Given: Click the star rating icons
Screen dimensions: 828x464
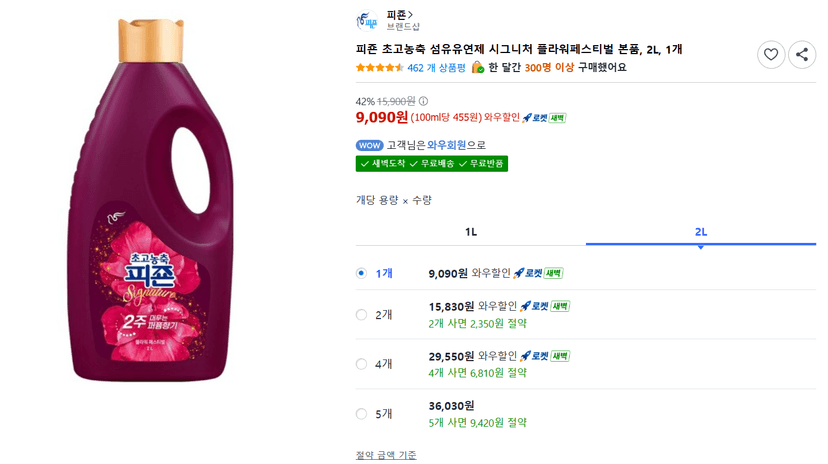Looking at the screenshot, I should (x=380, y=68).
